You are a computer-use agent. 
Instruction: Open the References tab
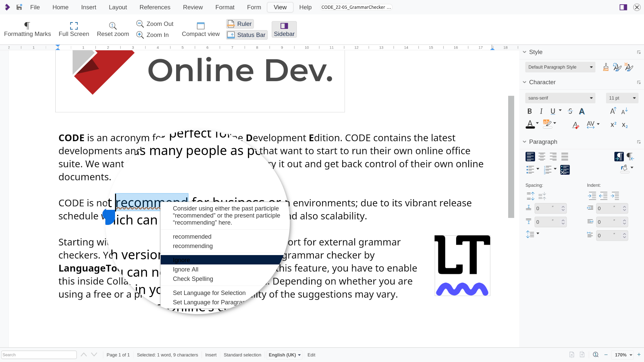click(155, 7)
